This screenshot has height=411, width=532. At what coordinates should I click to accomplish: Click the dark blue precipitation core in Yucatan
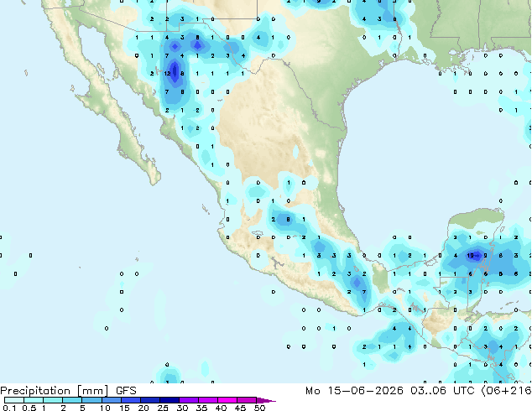pyautogui.click(x=475, y=255)
